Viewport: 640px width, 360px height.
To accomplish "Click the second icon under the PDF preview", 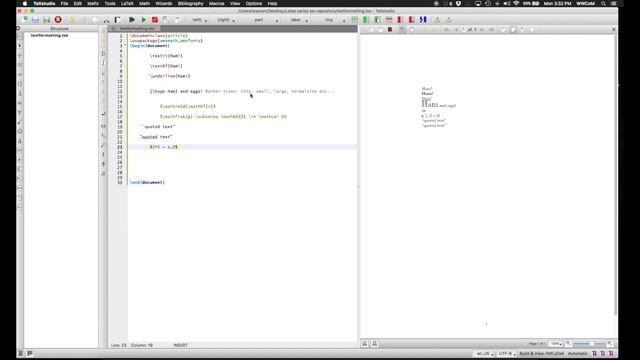I will click(x=374, y=344).
